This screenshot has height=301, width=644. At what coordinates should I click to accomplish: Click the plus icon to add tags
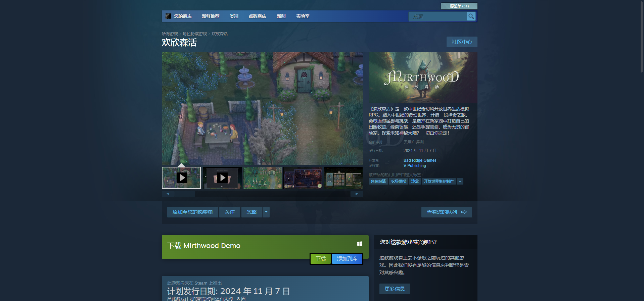tap(460, 181)
